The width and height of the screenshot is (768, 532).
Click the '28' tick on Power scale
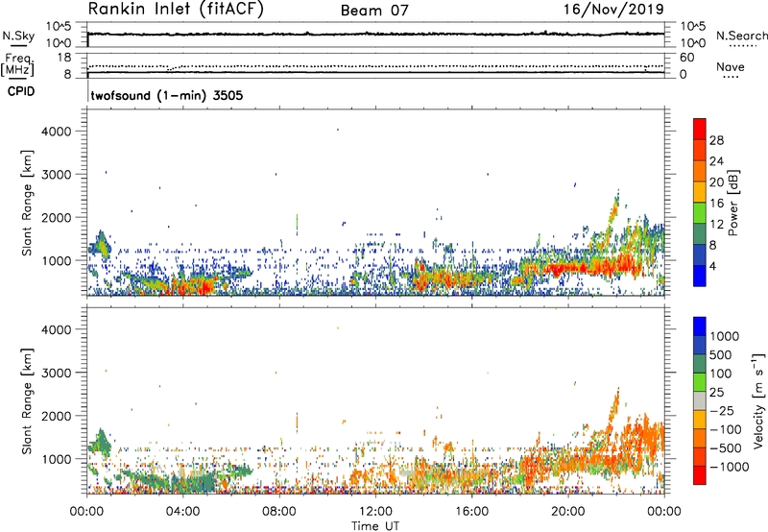click(x=716, y=141)
